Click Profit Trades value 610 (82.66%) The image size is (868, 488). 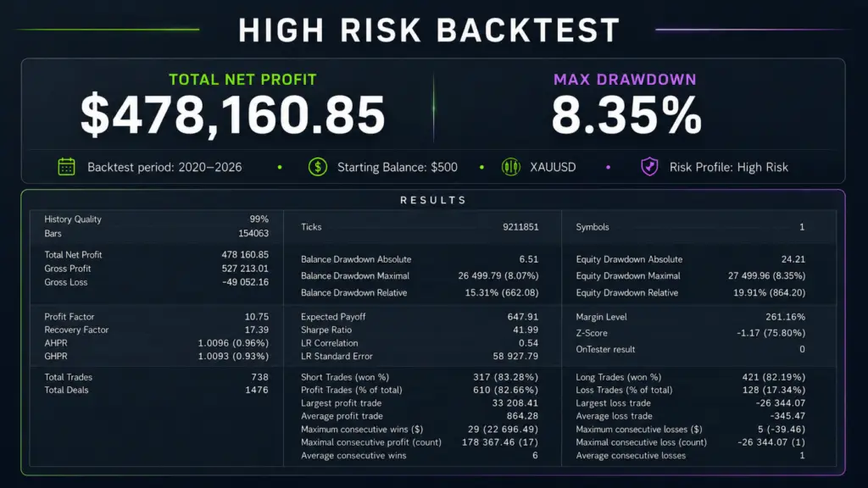point(505,390)
